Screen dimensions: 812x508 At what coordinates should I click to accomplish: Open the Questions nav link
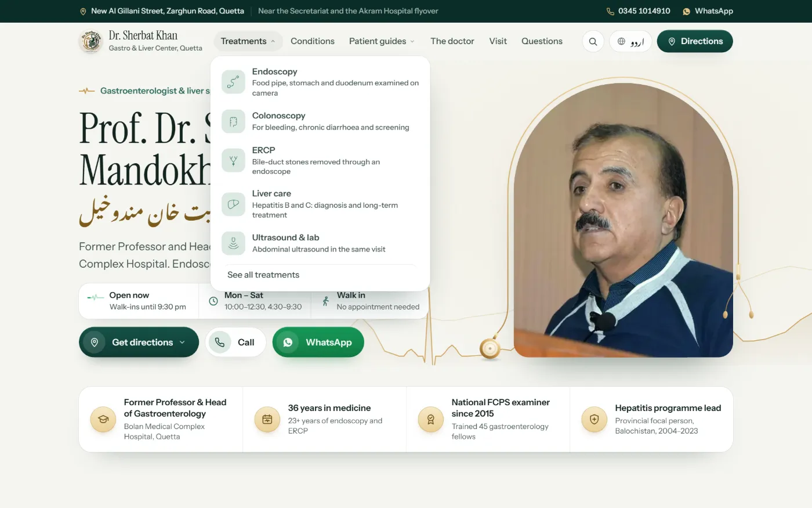542,41
